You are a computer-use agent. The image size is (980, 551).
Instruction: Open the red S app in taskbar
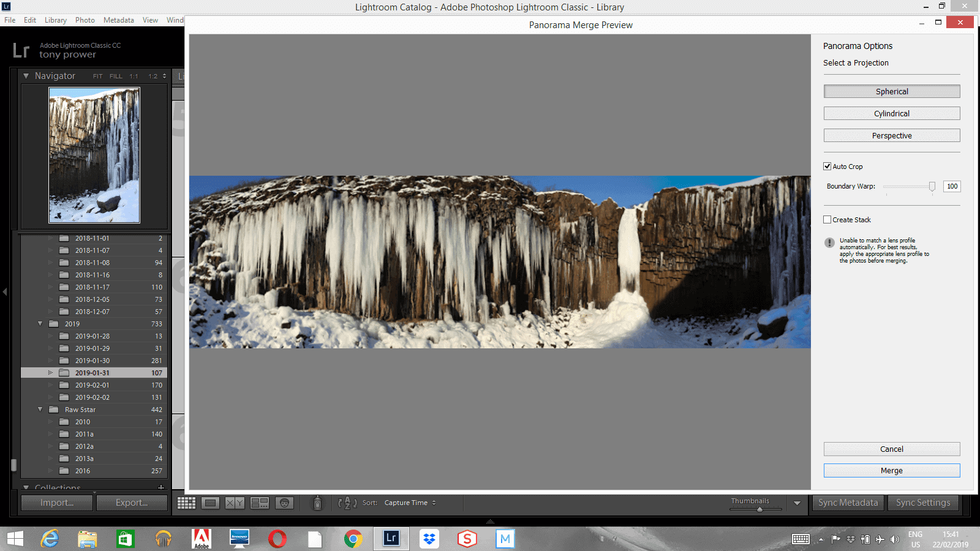coord(467,539)
